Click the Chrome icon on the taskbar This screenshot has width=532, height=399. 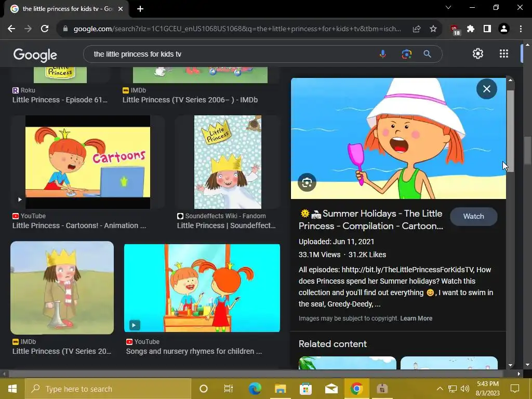(356, 389)
